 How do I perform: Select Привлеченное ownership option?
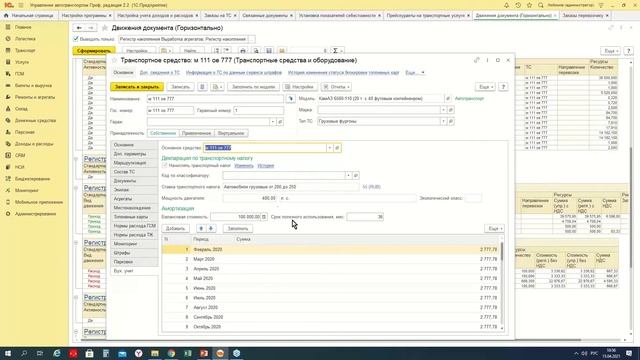196,133
